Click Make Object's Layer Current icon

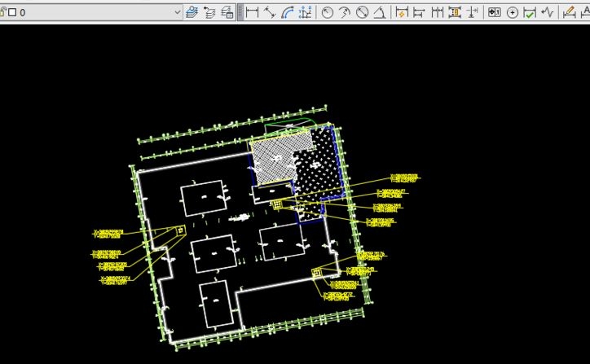192,12
